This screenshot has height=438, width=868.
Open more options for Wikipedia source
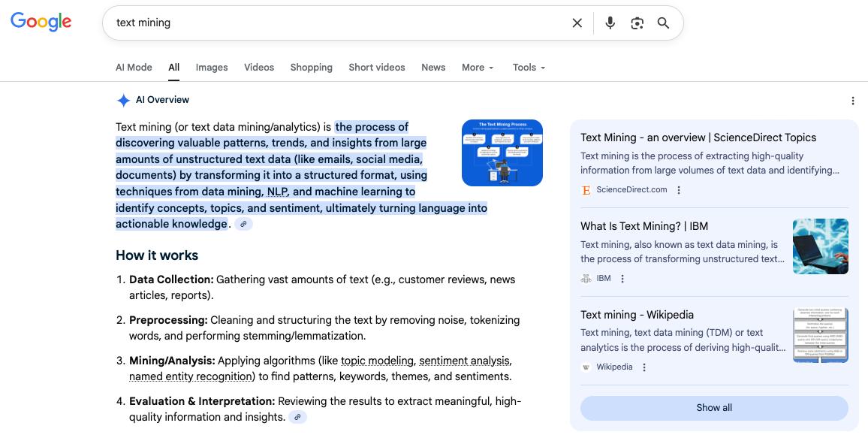[643, 367]
